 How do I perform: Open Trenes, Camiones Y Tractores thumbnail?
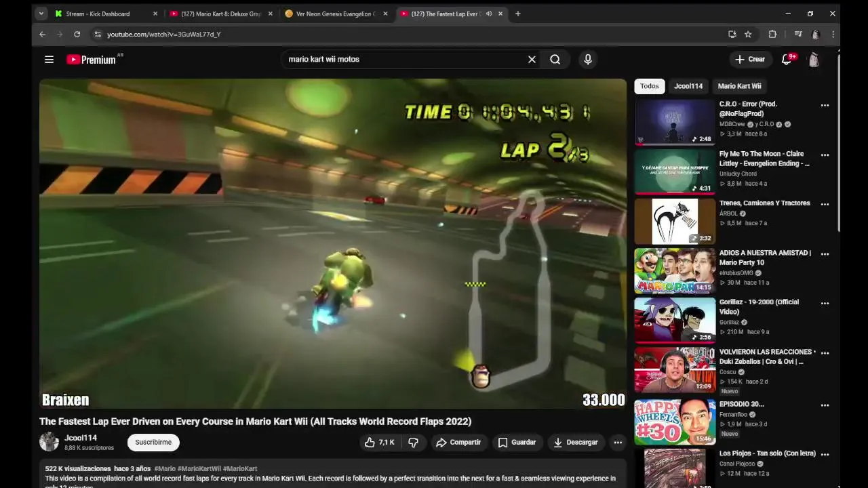(675, 222)
